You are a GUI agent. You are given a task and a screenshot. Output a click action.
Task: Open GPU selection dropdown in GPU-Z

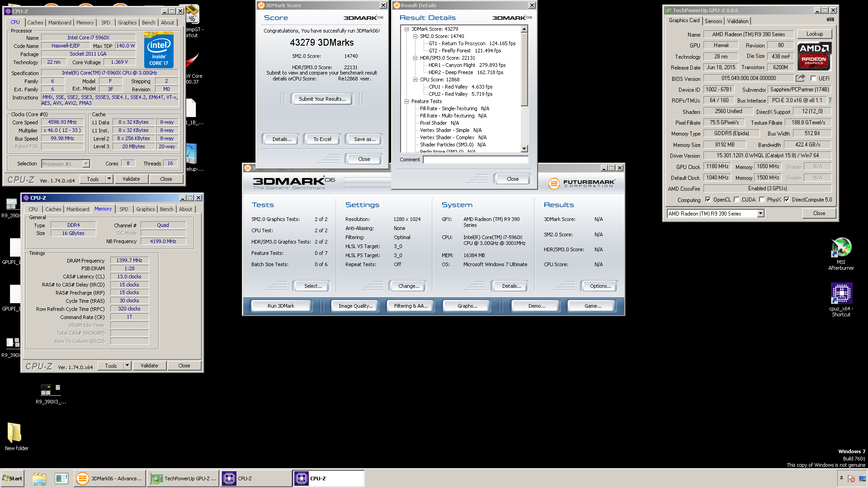click(x=760, y=213)
